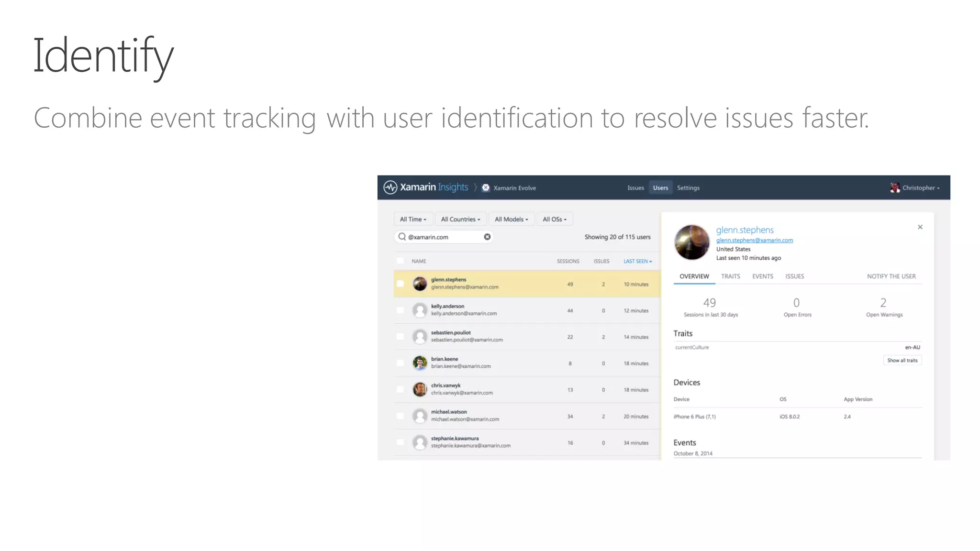980x551 pixels.
Task: Check the sebastien.pouliot row checkbox
Action: tap(400, 336)
